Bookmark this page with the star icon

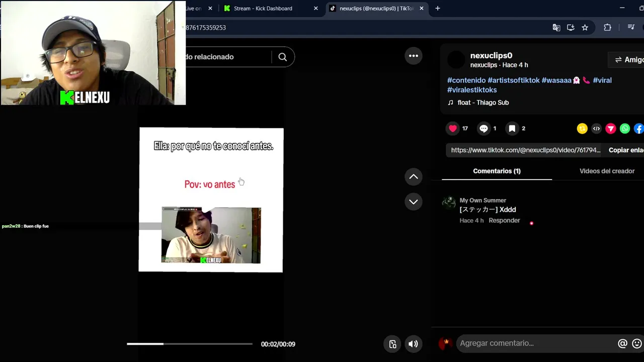[x=585, y=28]
